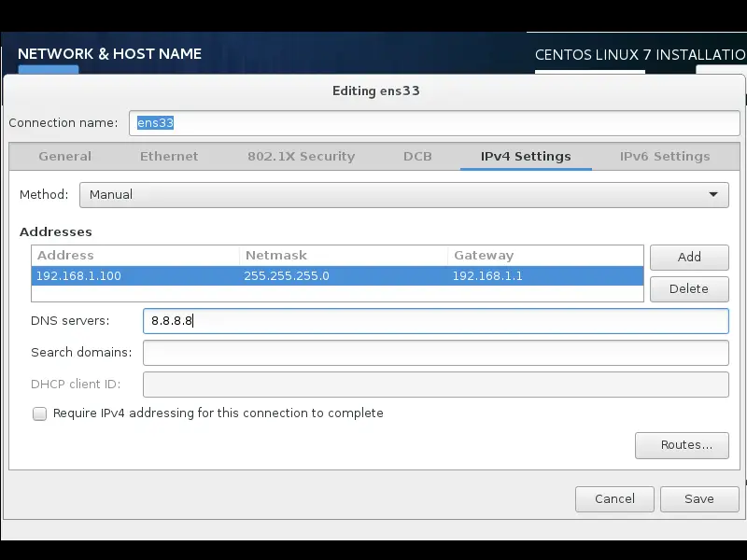Switch to the General tab
Viewport: 747px width, 560px height.
coord(64,156)
